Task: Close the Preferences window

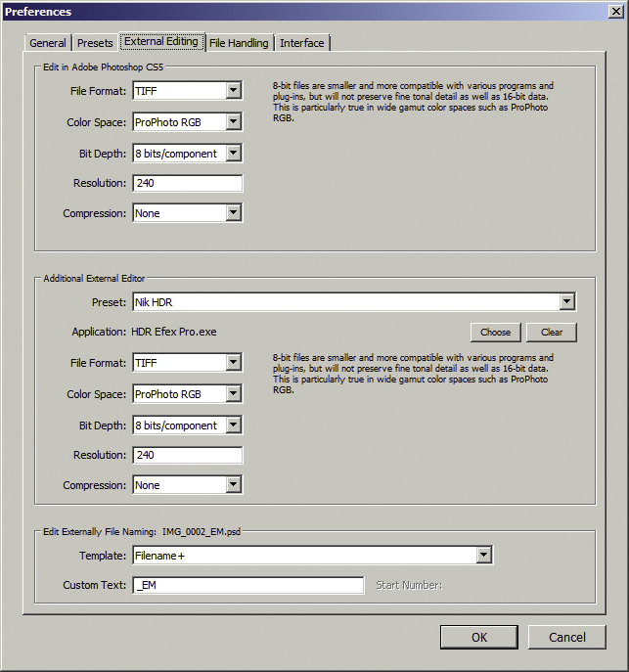Action: pyautogui.click(x=615, y=12)
